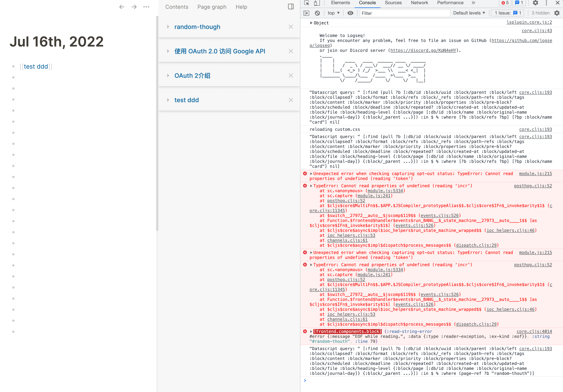Open DevTools settings gear
The height and width of the screenshot is (392, 563).
535,3
